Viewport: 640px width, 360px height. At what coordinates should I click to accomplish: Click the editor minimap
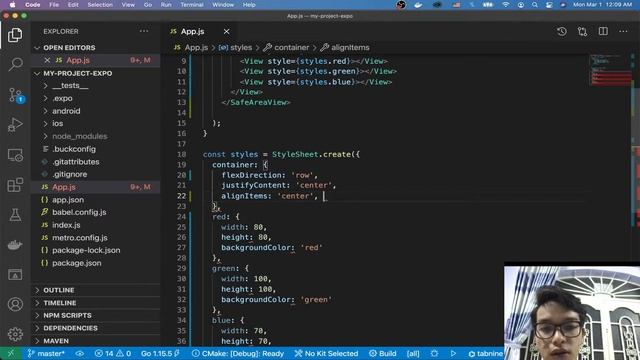(x=610, y=70)
